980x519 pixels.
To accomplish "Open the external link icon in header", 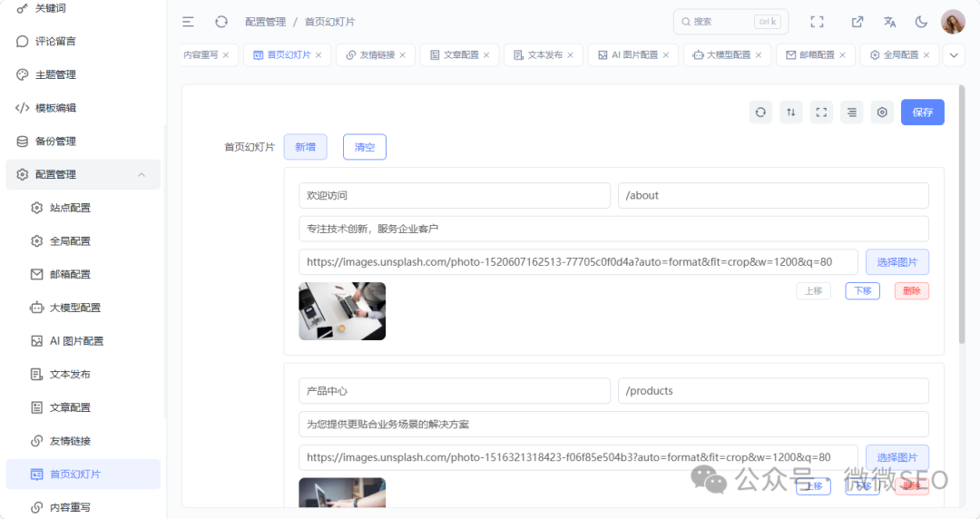I will pyautogui.click(x=857, y=22).
